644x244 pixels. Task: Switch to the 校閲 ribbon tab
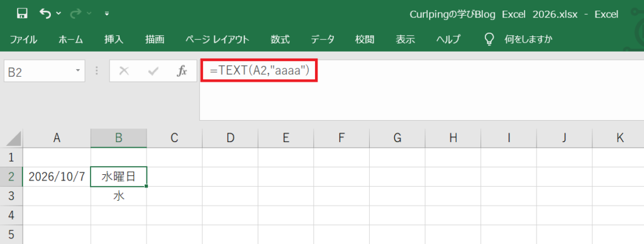click(x=365, y=40)
